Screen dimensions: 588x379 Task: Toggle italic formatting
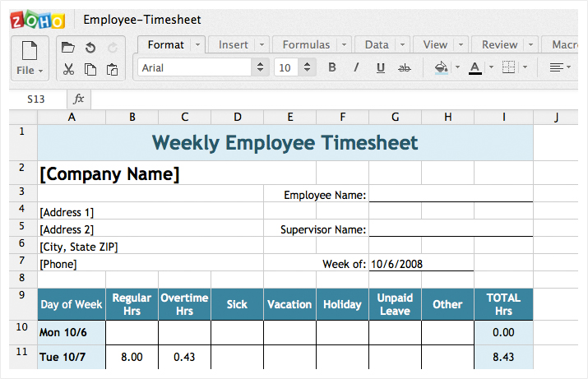click(x=356, y=67)
